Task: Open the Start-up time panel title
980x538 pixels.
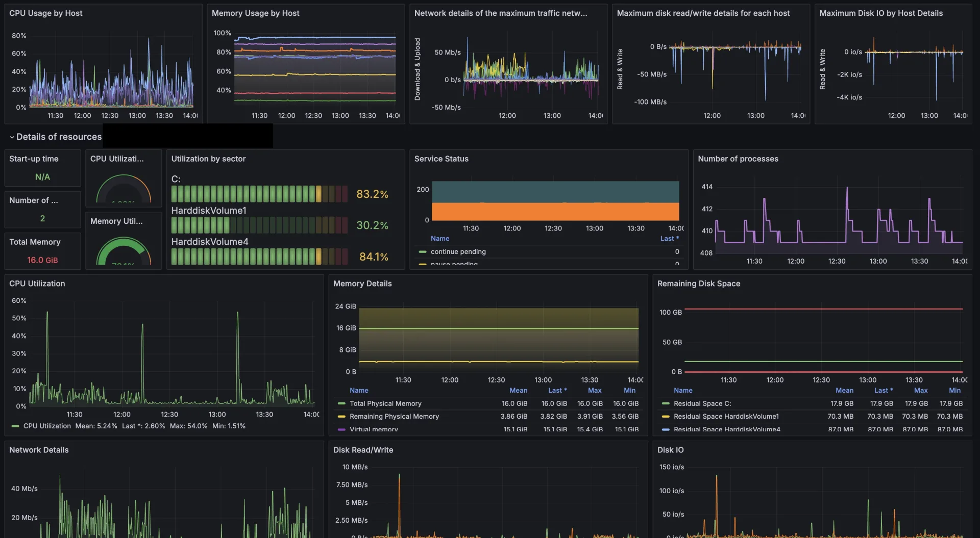Action: point(34,159)
